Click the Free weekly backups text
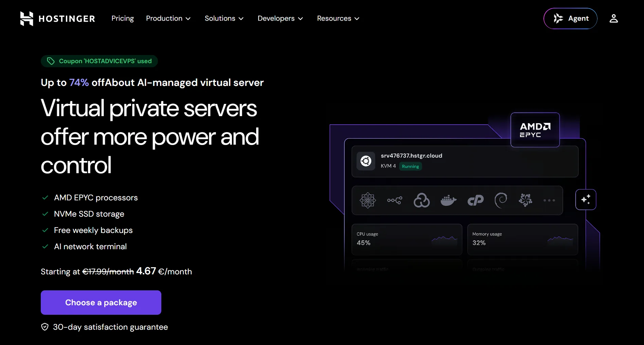This screenshot has height=345, width=644. pyautogui.click(x=93, y=230)
